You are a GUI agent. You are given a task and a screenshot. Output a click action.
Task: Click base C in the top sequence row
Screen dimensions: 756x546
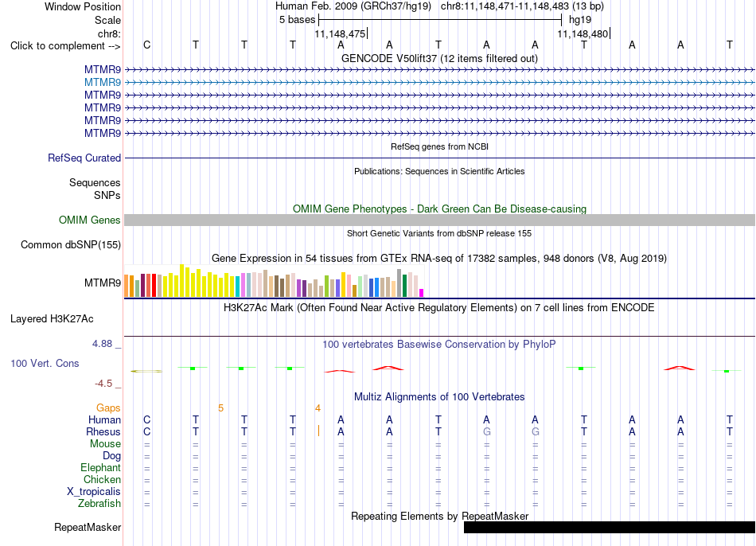[147, 45]
